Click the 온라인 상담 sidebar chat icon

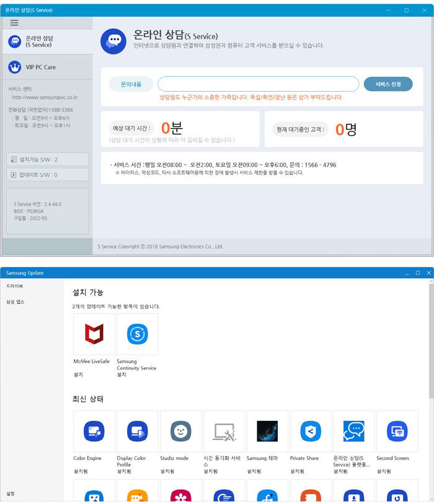click(15, 42)
